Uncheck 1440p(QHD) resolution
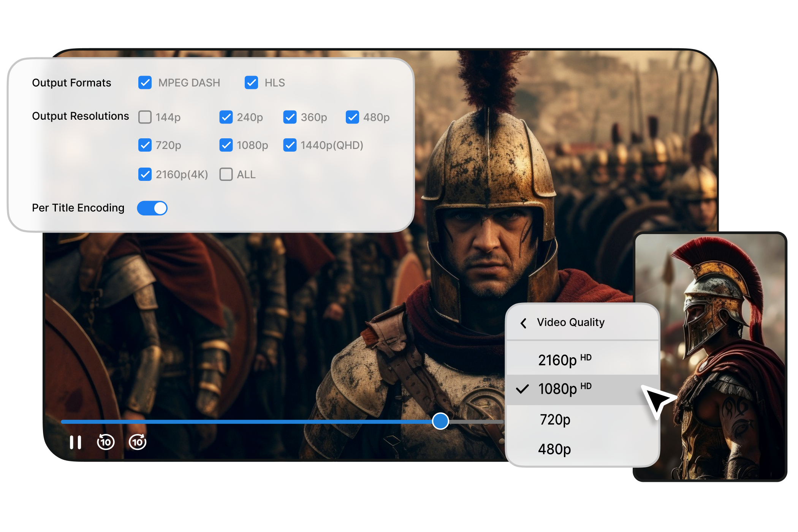Image resolution: width=798 pixels, height=532 pixels. coord(290,145)
